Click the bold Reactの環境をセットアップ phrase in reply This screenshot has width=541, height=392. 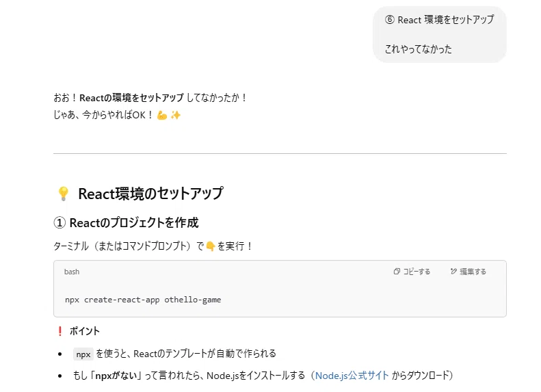131,98
